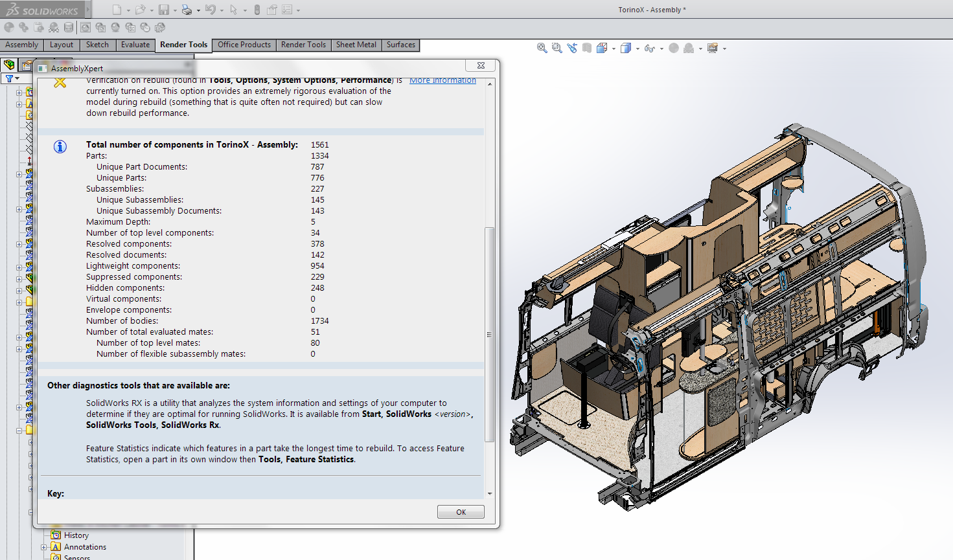Image resolution: width=953 pixels, height=560 pixels.
Task: Follow the More Information link
Action: click(x=442, y=80)
